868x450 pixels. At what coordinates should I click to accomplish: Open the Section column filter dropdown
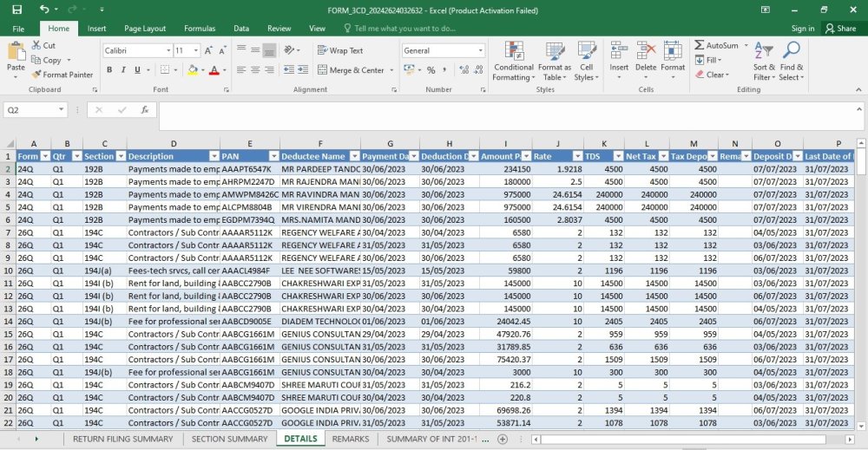pos(120,156)
